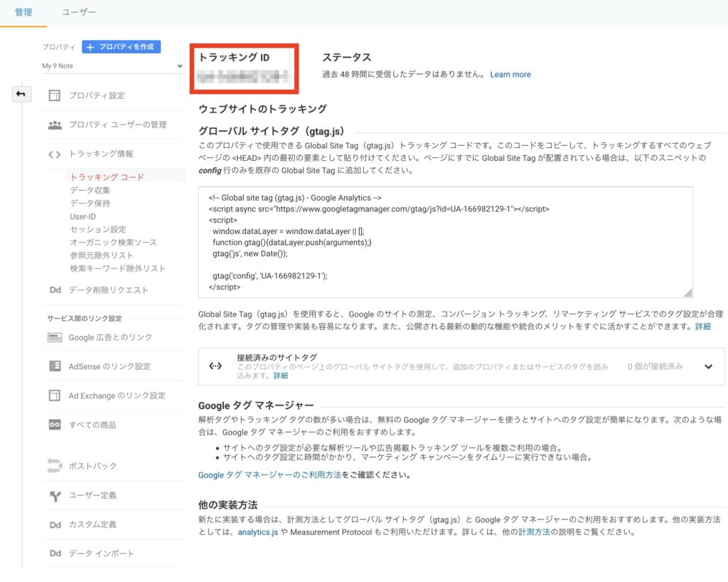Click the Google タグ マネージャー heading
This screenshot has width=728, height=582.
256,406
